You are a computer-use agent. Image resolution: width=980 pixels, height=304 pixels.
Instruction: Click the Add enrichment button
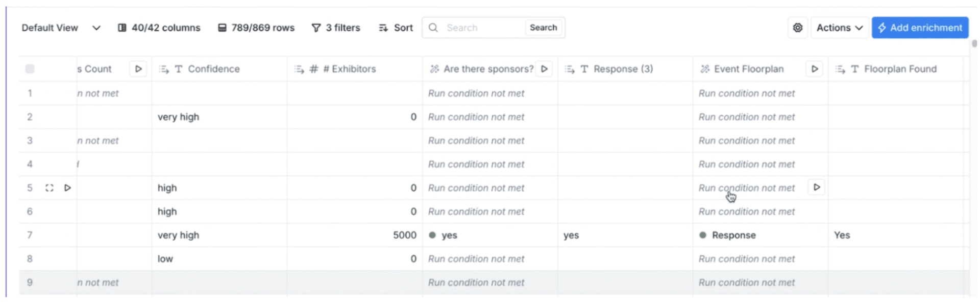click(920, 28)
